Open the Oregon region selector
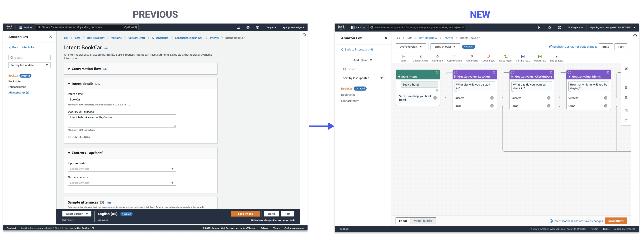 click(x=271, y=27)
